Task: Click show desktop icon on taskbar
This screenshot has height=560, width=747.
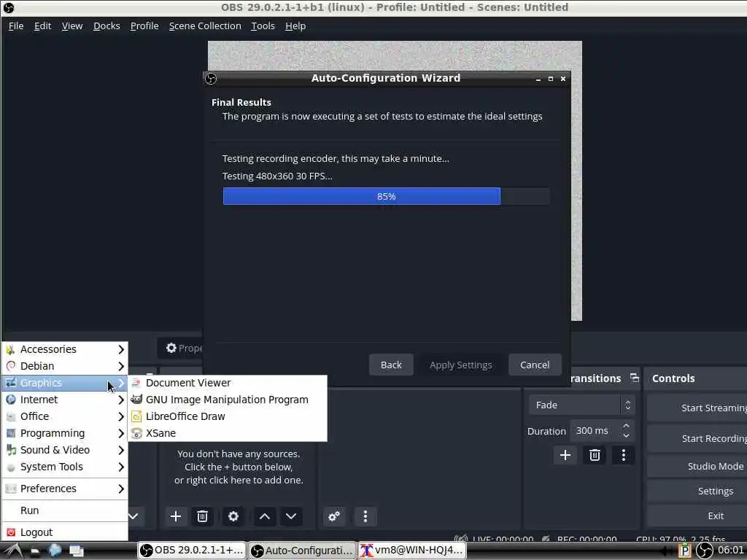Action: click(76, 551)
